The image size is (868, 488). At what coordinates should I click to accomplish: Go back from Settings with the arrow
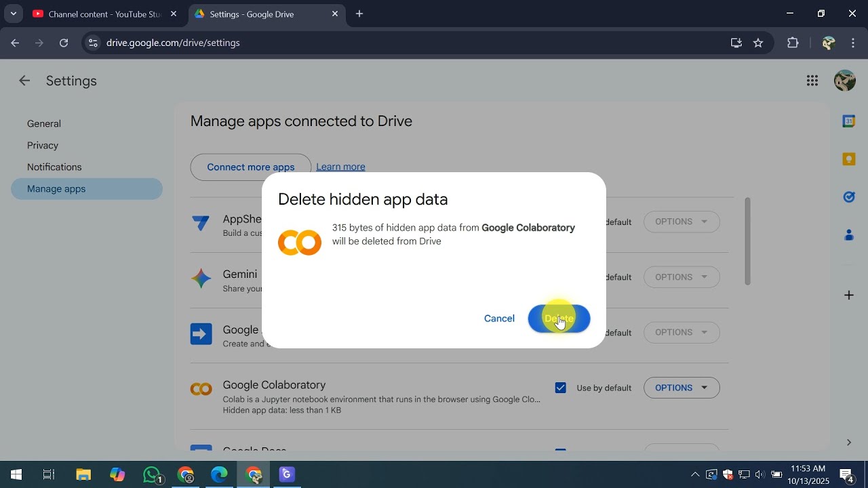click(24, 81)
